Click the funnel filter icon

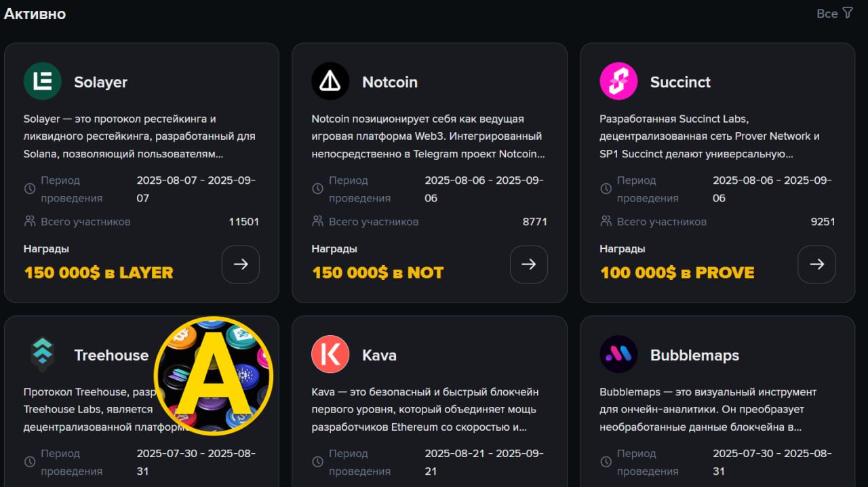point(848,13)
